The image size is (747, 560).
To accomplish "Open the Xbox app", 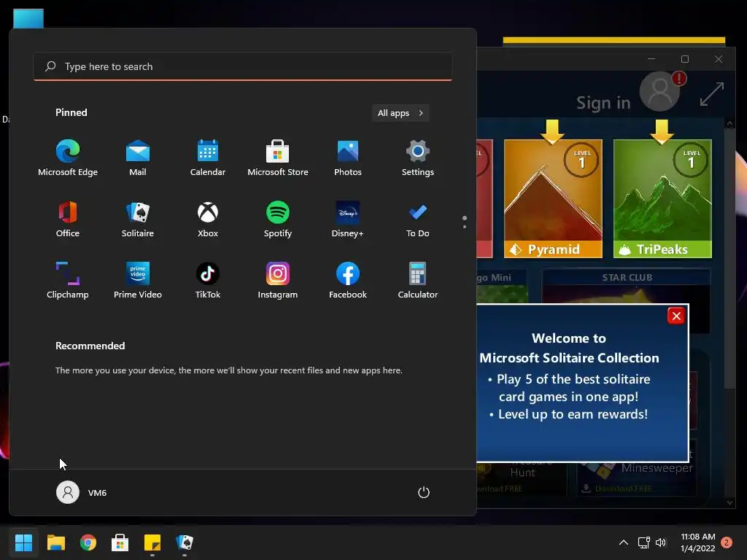I will click(208, 219).
